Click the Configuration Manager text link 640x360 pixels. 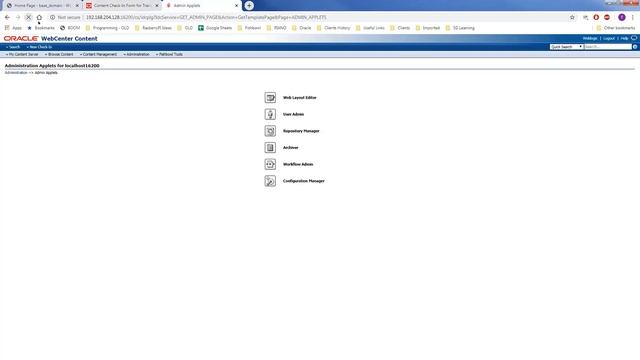[304, 181]
